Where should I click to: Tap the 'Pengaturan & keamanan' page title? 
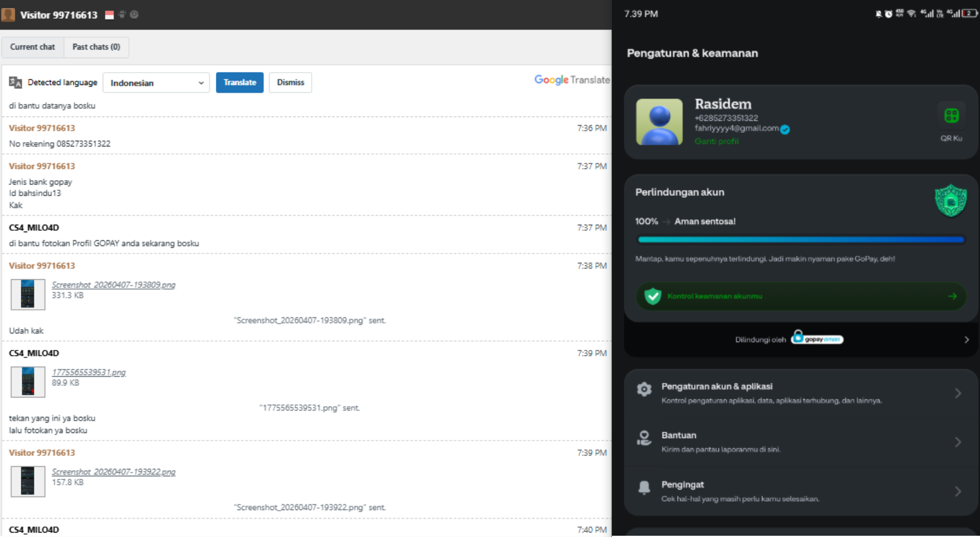[692, 53]
